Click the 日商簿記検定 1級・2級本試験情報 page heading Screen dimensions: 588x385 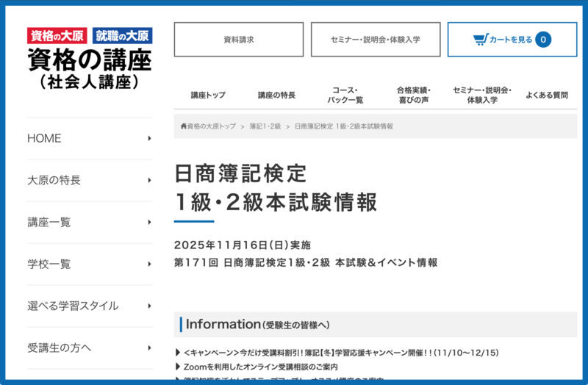pos(276,188)
